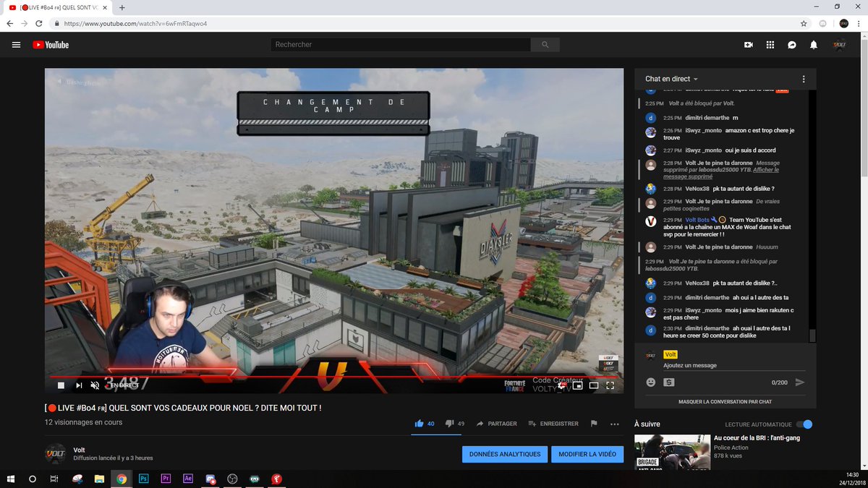
Task: Enter full screen mode
Action: click(610, 385)
